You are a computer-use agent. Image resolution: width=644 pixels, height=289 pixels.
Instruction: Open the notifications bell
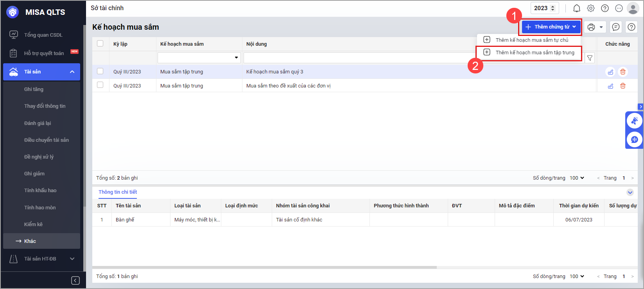tap(577, 8)
